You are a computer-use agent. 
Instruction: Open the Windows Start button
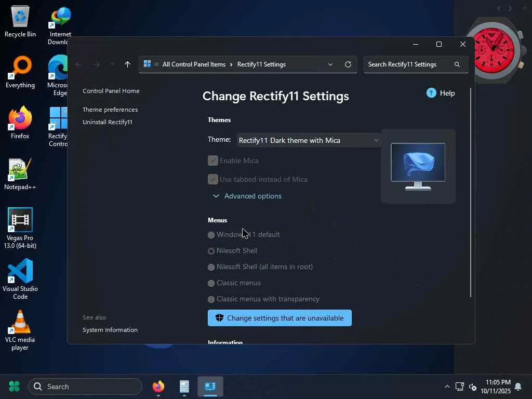pos(14,387)
